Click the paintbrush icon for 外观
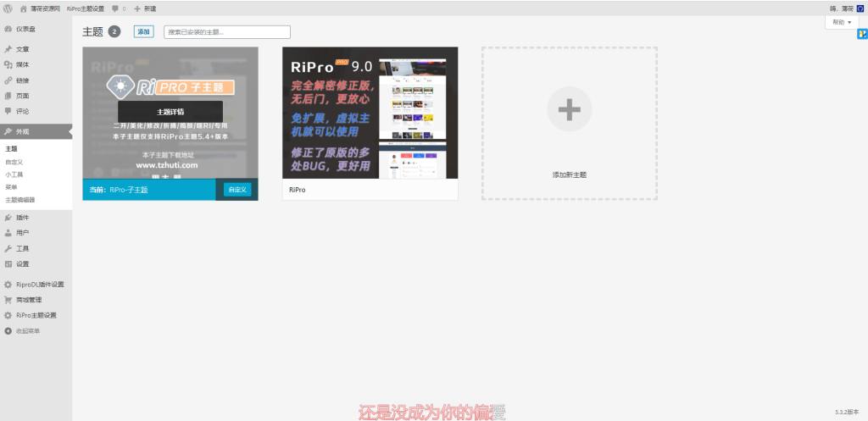Viewport: 868px width, 421px height. pos(8,131)
